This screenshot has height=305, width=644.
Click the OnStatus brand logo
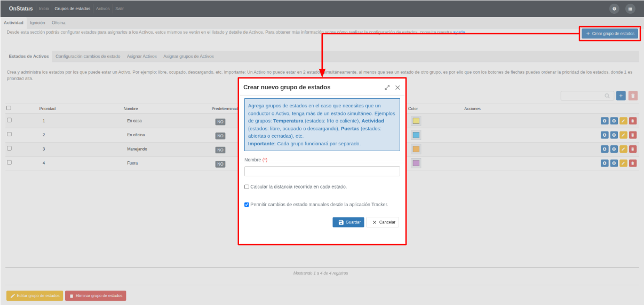click(21, 9)
